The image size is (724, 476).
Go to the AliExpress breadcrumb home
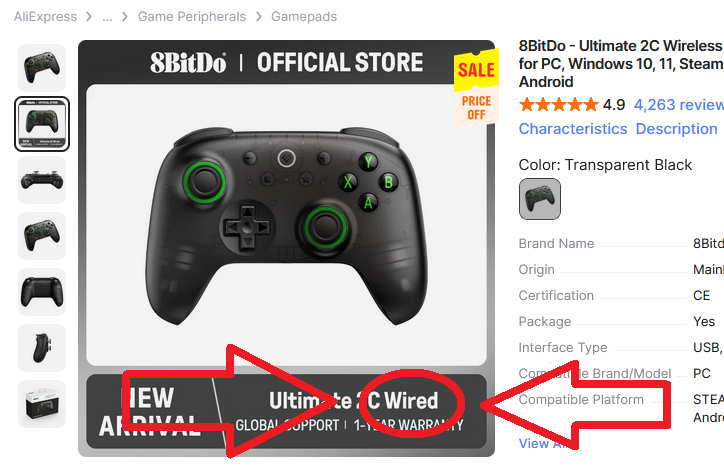pos(45,17)
